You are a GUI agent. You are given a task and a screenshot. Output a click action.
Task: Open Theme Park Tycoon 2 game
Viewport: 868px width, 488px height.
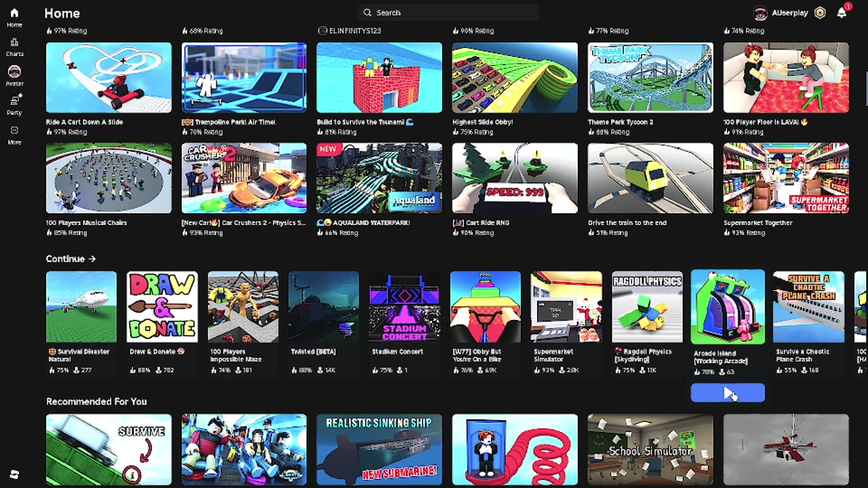(650, 77)
